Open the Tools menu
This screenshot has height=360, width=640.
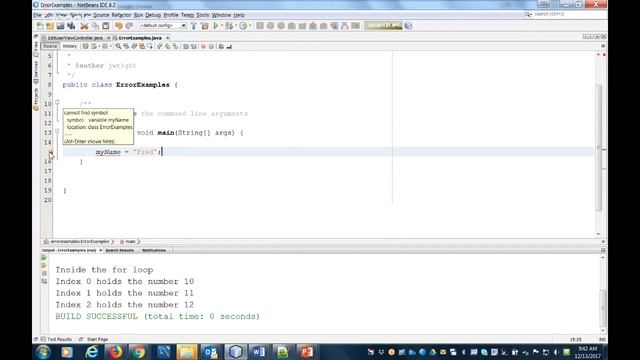coord(202,15)
